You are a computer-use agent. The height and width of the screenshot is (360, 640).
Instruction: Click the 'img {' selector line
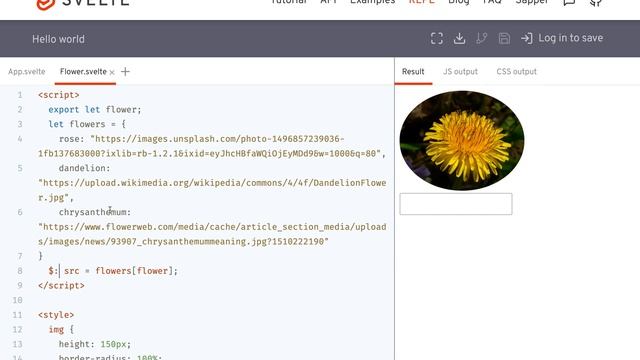61,330
